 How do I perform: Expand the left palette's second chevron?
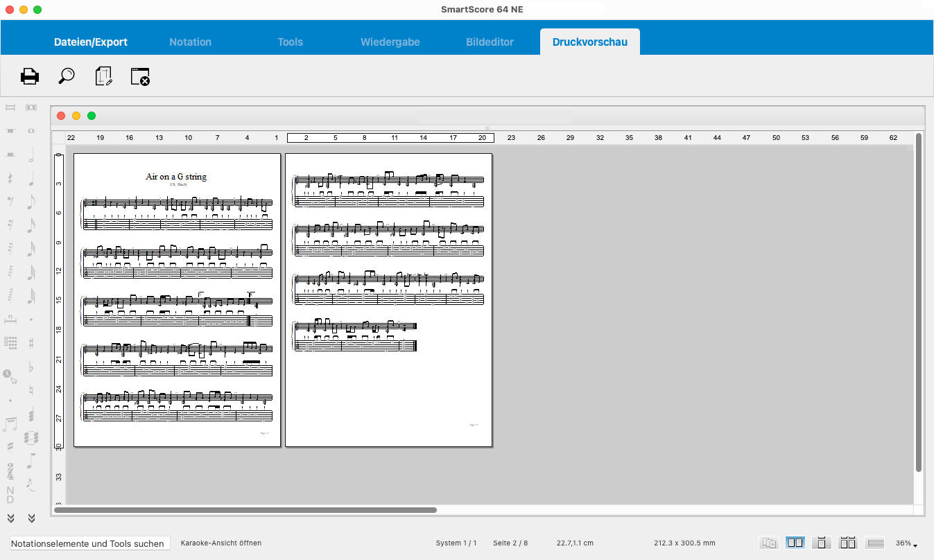(x=31, y=518)
